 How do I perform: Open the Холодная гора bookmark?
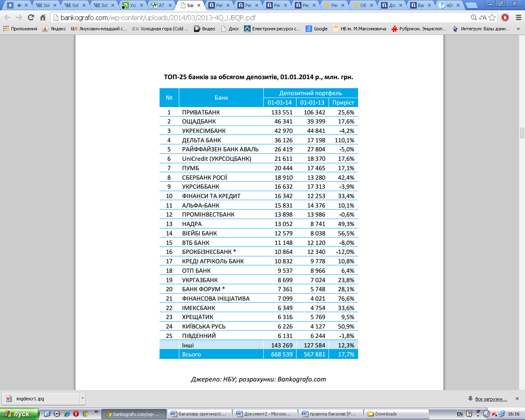pos(160,29)
